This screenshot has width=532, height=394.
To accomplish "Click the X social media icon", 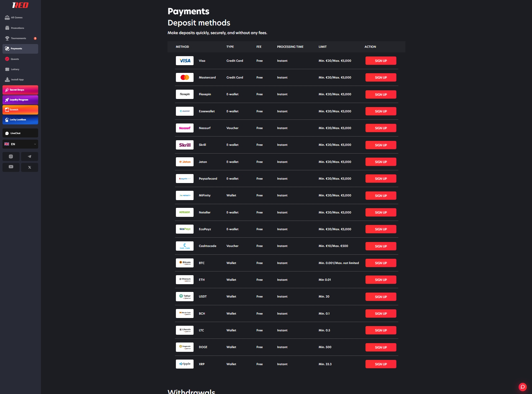I will pos(29,167).
